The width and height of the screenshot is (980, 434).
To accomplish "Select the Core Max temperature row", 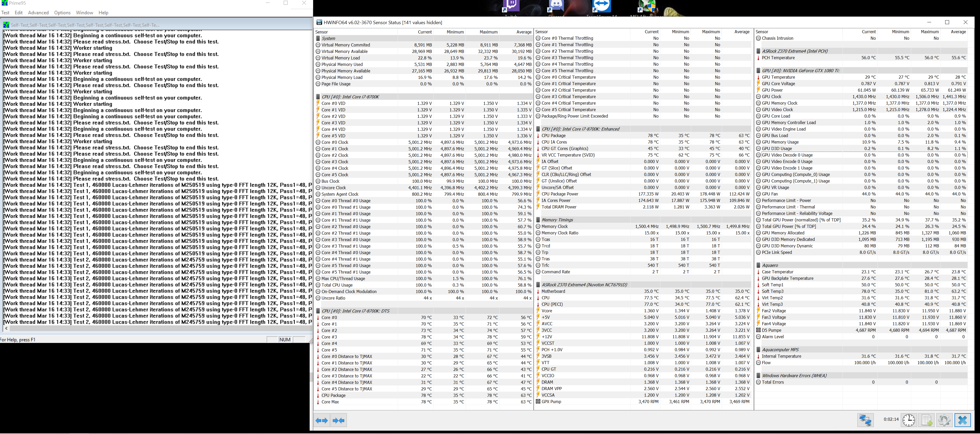I will 423,402.
